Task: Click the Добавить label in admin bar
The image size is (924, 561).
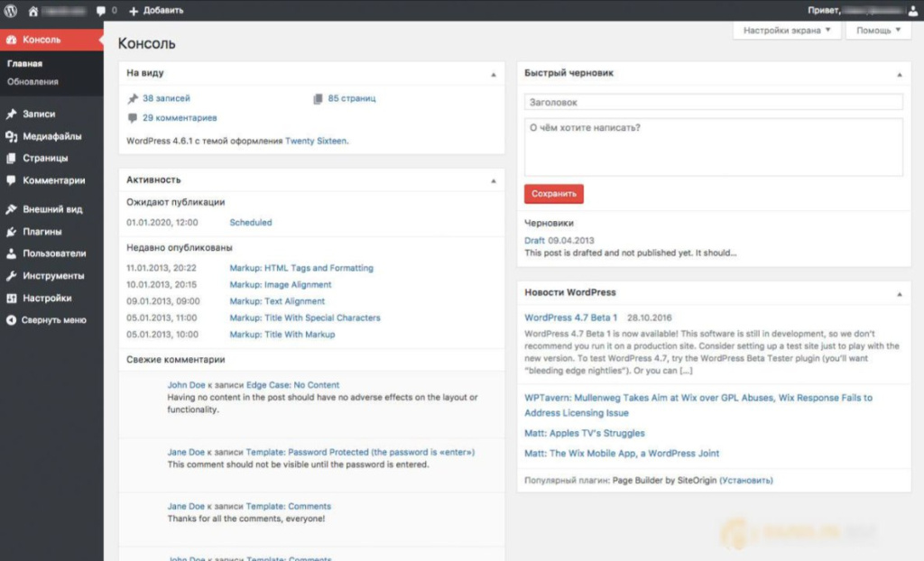Action: [162, 11]
